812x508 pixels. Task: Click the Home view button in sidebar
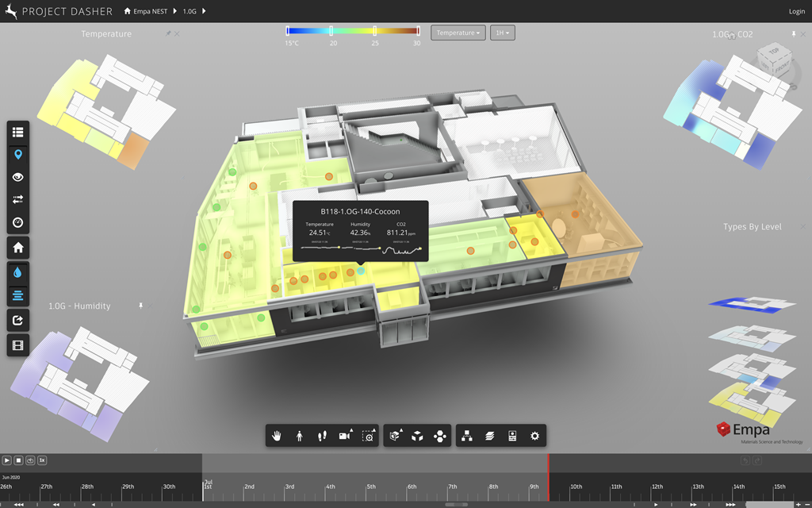[18, 248]
